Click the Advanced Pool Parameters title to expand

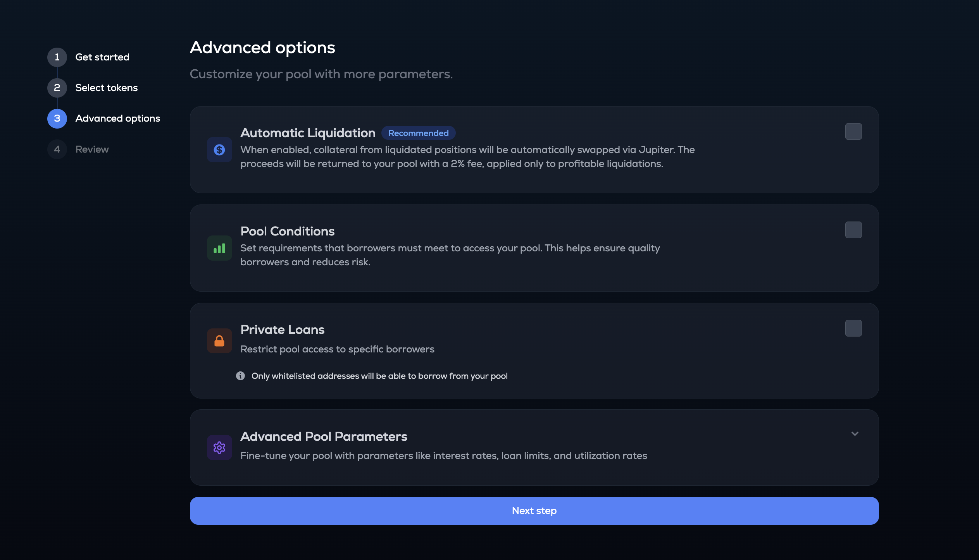(324, 437)
